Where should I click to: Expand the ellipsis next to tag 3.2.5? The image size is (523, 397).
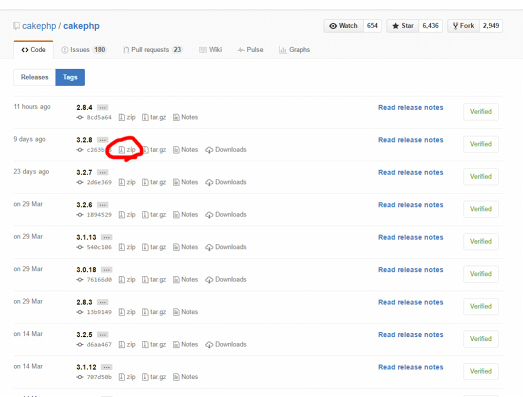[x=102, y=335]
